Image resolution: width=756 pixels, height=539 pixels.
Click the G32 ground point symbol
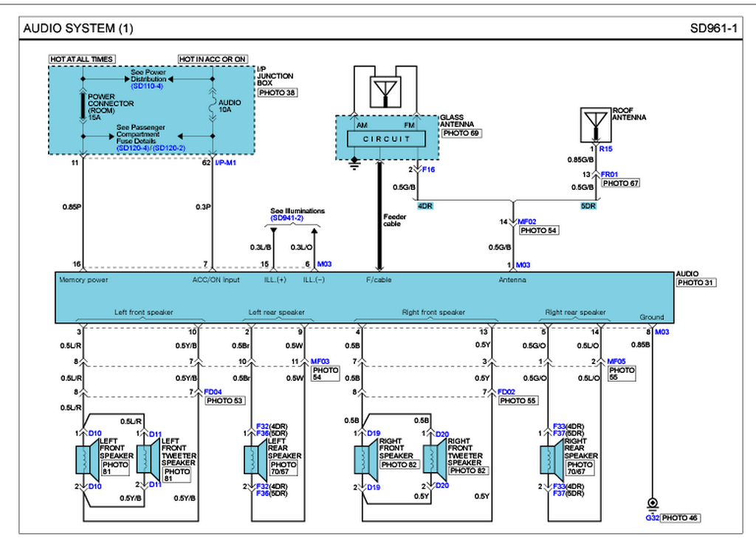(653, 504)
